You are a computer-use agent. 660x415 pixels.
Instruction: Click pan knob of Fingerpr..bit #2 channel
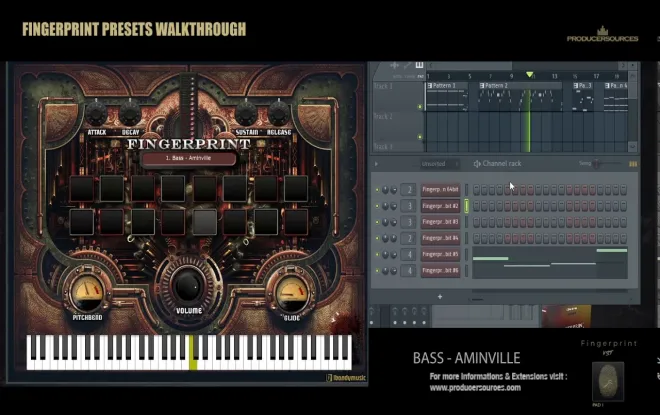point(385,206)
